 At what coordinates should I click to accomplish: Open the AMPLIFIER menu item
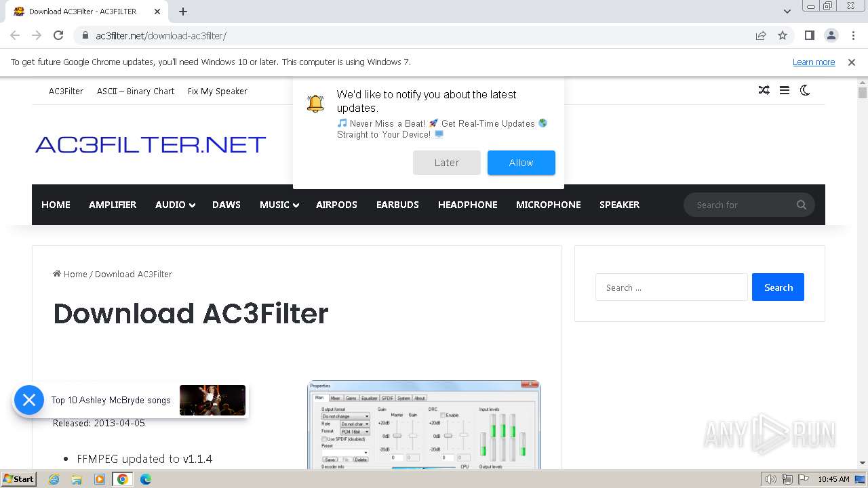(x=113, y=205)
